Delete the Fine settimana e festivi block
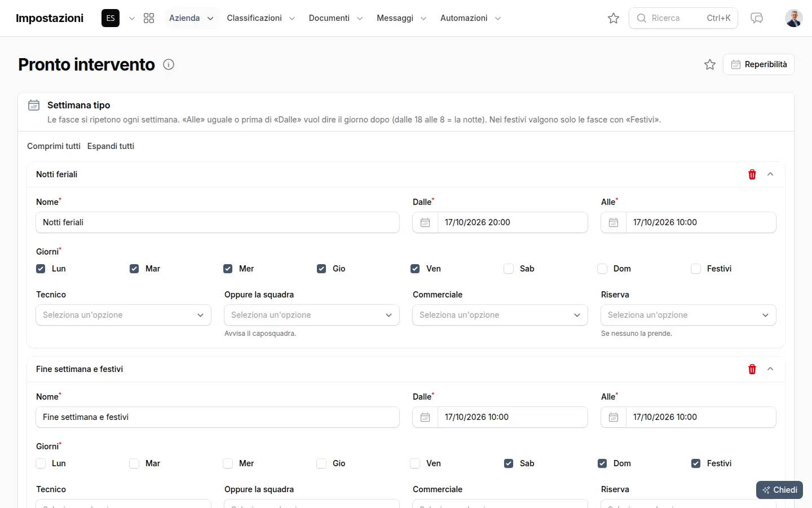Screen dimensions: 812x508 752,369
